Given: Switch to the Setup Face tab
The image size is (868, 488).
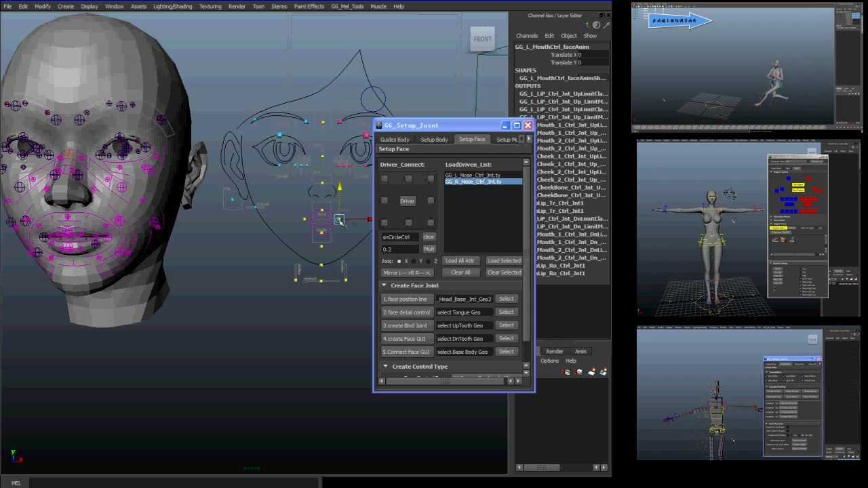Looking at the screenshot, I should click(x=472, y=139).
